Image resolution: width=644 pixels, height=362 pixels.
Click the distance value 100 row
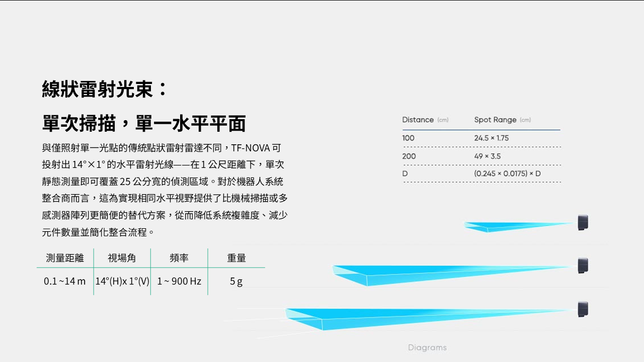[x=408, y=138]
